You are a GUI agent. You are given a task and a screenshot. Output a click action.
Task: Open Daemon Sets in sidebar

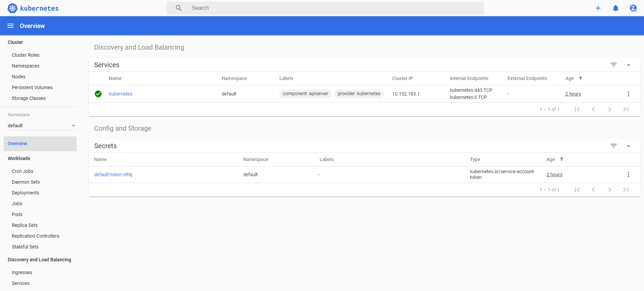click(x=26, y=182)
